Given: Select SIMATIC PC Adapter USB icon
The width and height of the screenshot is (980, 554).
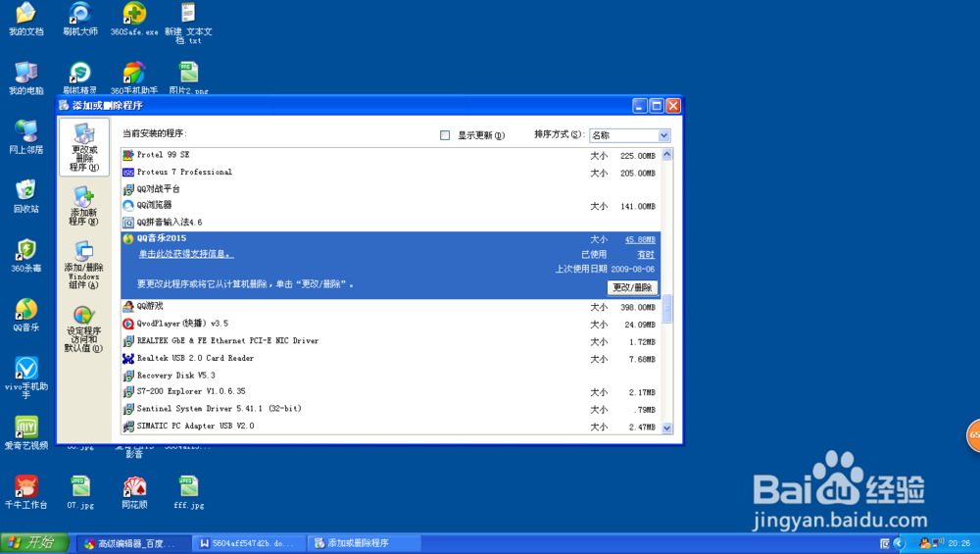Looking at the screenshot, I should tap(128, 427).
